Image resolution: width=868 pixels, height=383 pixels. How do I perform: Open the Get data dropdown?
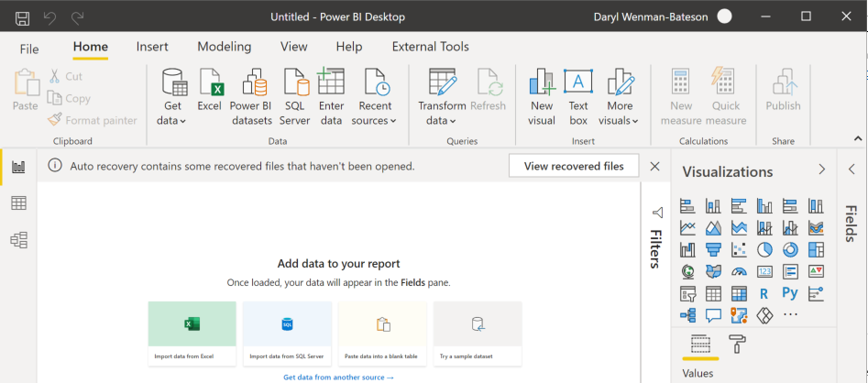(x=174, y=97)
